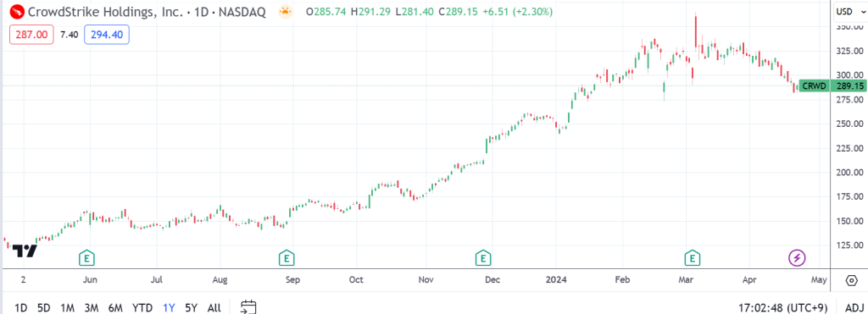This screenshot has width=868, height=314.
Task: Click the 2024 label on time axis
Action: [x=556, y=280]
